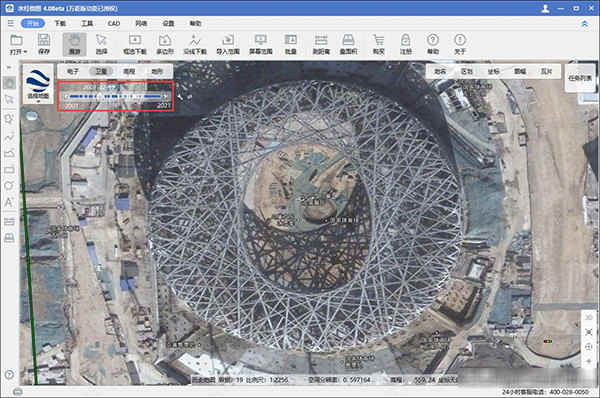The height and width of the screenshot is (398, 600).
Task: Toggle the 图幅 map-sheet overlay
Action: click(x=520, y=71)
